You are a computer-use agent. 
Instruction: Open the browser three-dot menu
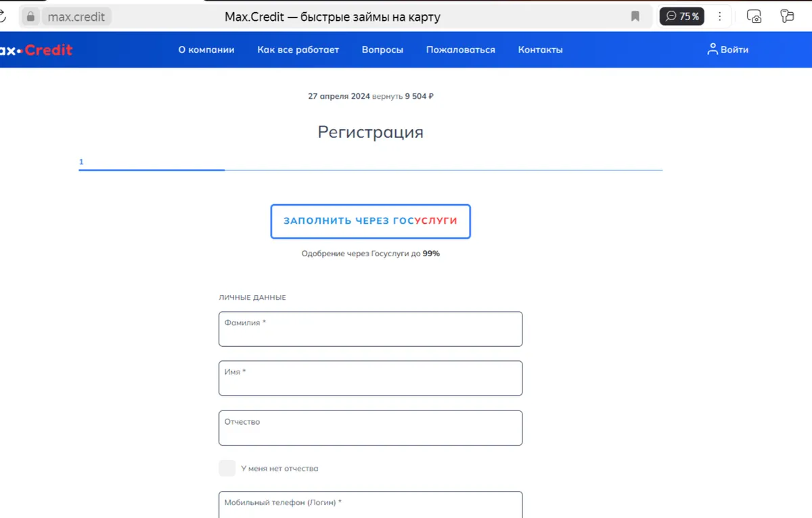720,16
